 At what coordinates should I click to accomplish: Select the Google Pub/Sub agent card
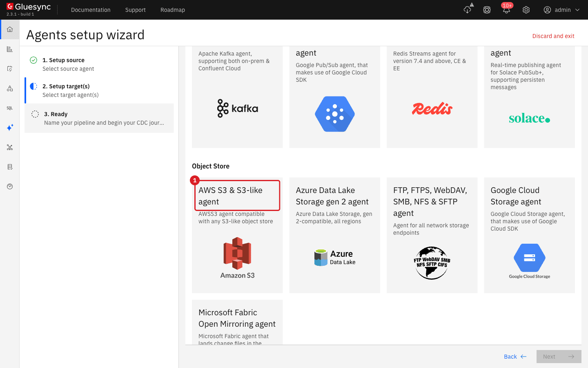(335, 97)
